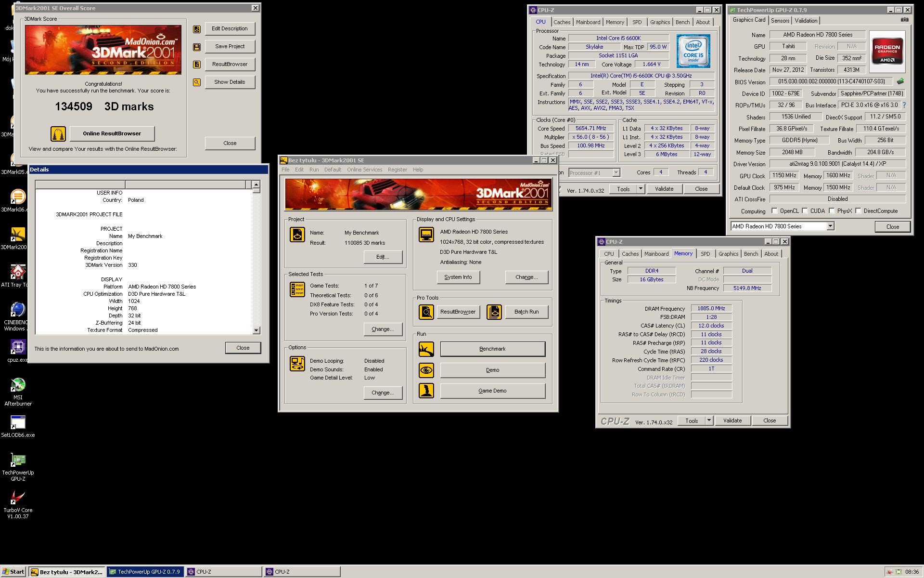Click the Online ResultBrowser button
Image resolution: width=924 pixels, height=578 pixels.
point(112,134)
